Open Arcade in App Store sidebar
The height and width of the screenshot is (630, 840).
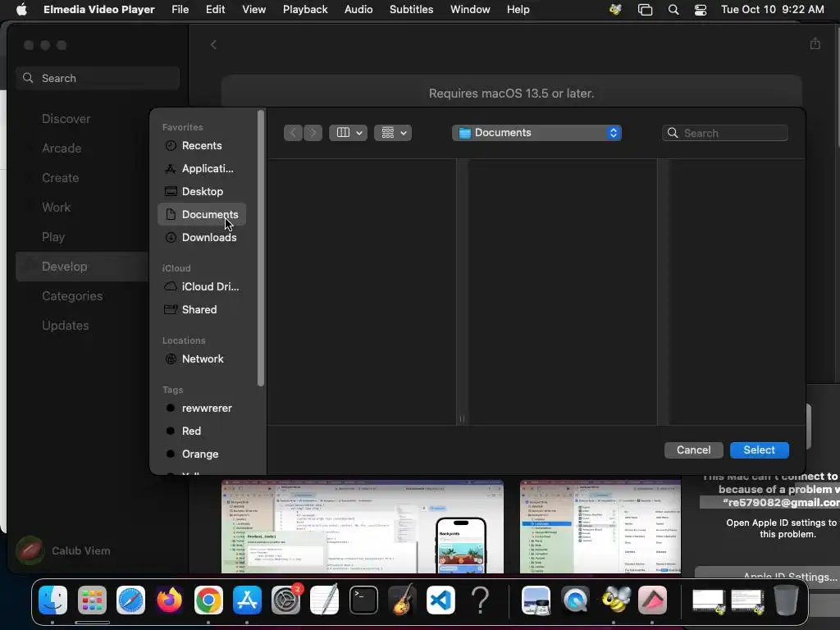click(x=62, y=148)
